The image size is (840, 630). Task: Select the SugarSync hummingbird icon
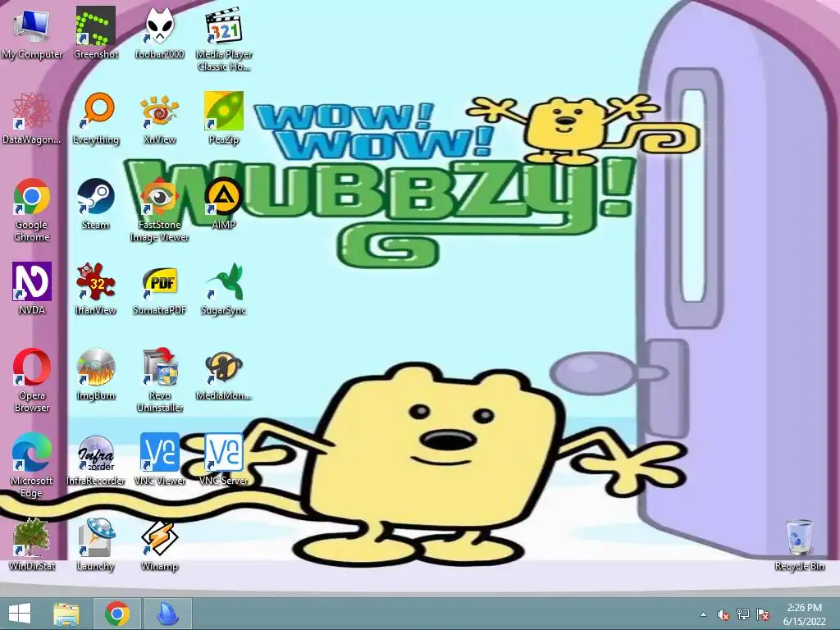pos(224,290)
